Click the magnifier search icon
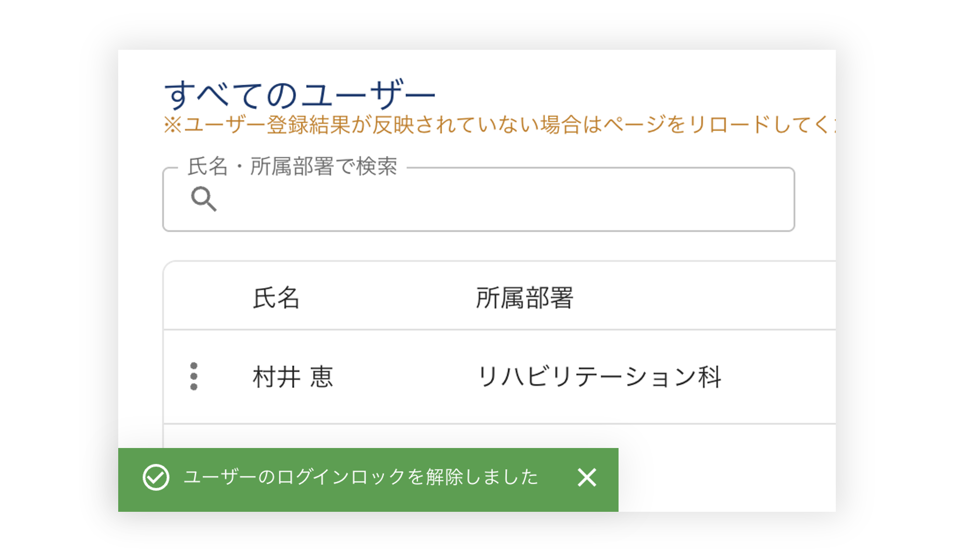Screen dimensions: 954x560 (x=203, y=199)
